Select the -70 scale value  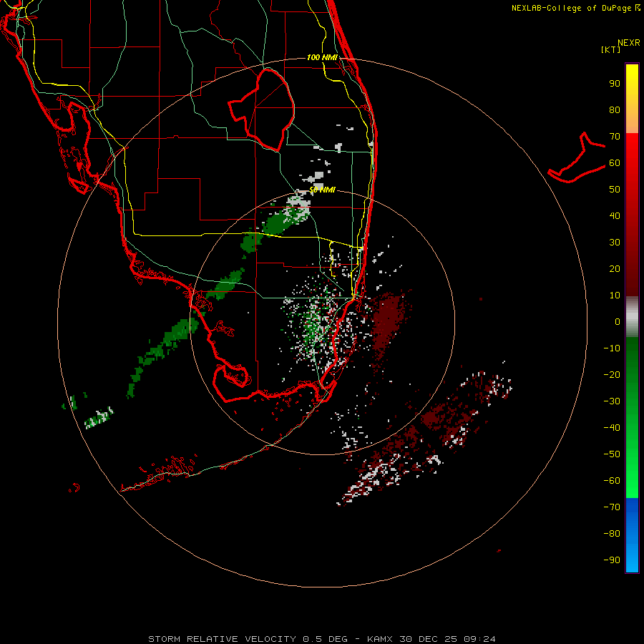coord(612,507)
